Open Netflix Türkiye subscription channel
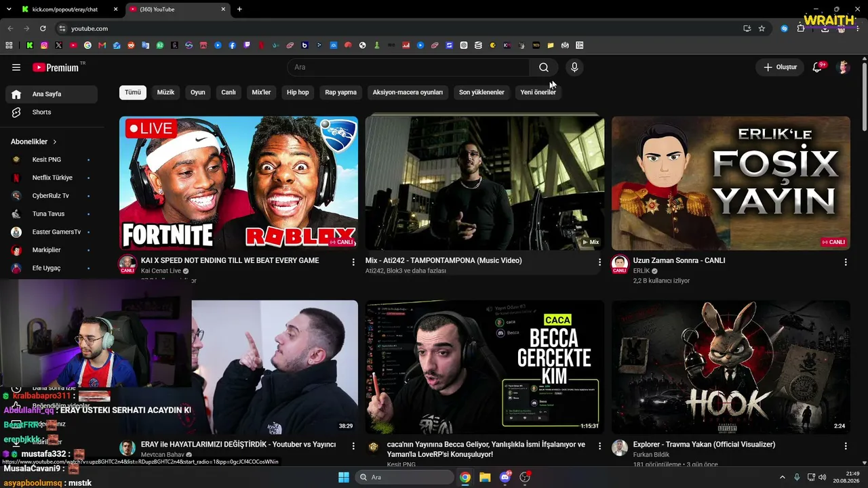 (52, 178)
